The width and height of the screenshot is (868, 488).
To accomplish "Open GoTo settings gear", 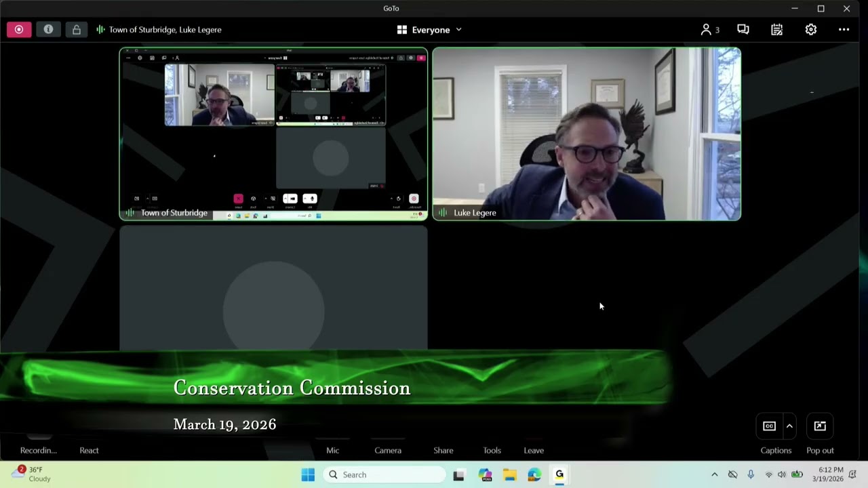I will [811, 30].
